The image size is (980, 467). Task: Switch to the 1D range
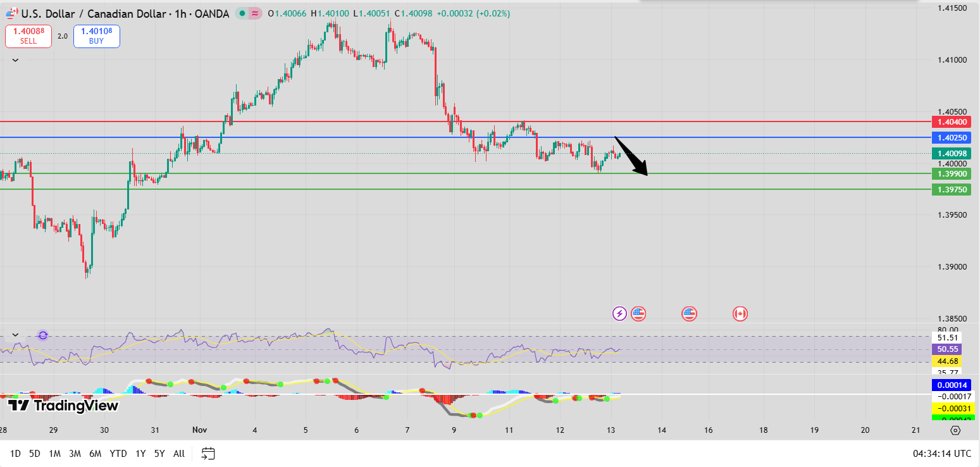pos(16,453)
